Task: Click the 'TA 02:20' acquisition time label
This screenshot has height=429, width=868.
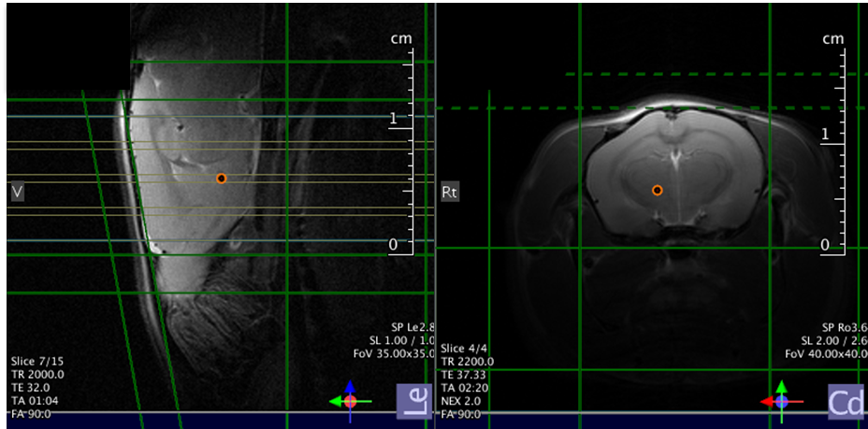Action: click(x=467, y=387)
